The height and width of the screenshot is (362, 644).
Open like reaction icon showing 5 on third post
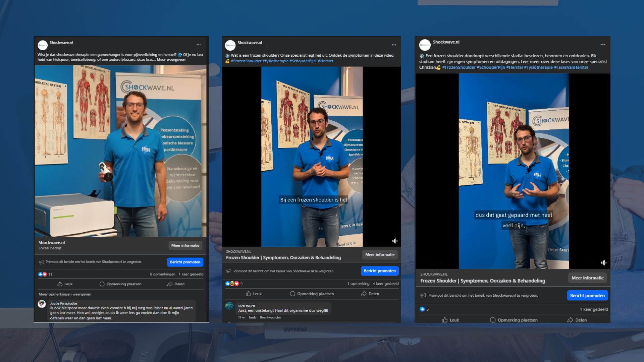(x=424, y=309)
